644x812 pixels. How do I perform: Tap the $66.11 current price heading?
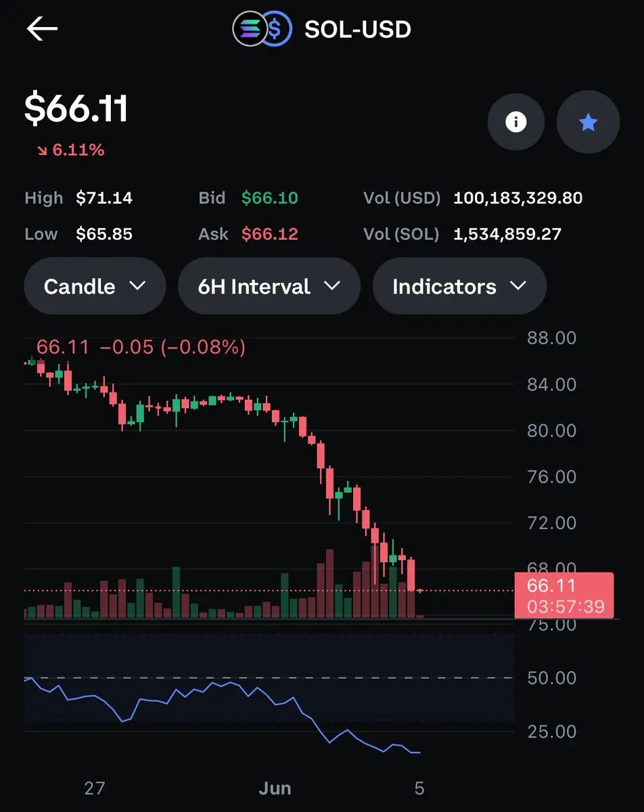click(x=76, y=109)
